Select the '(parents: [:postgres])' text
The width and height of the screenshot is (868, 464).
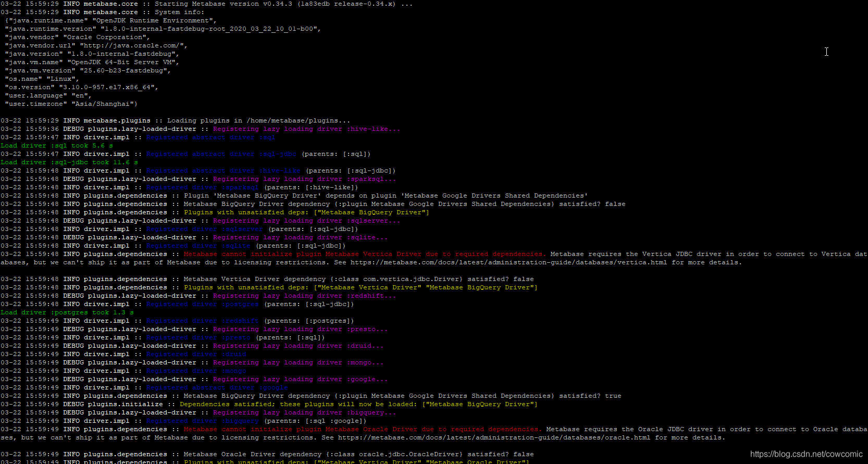click(x=309, y=321)
